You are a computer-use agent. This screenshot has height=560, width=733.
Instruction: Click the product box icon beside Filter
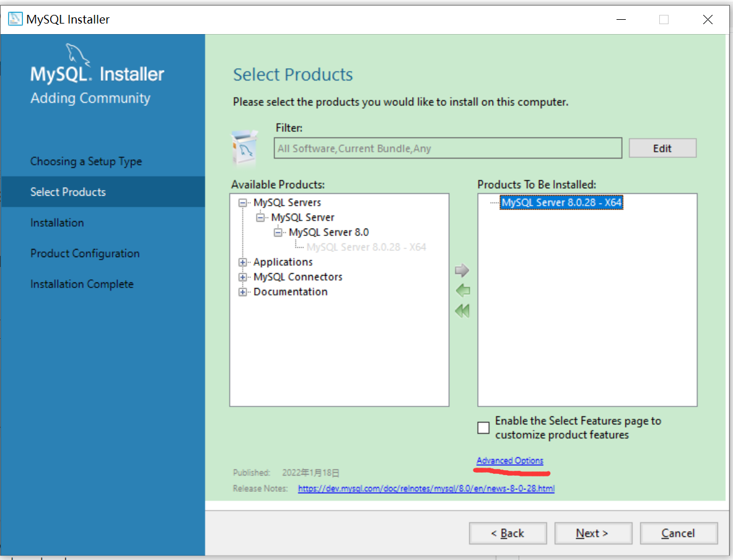(x=244, y=147)
